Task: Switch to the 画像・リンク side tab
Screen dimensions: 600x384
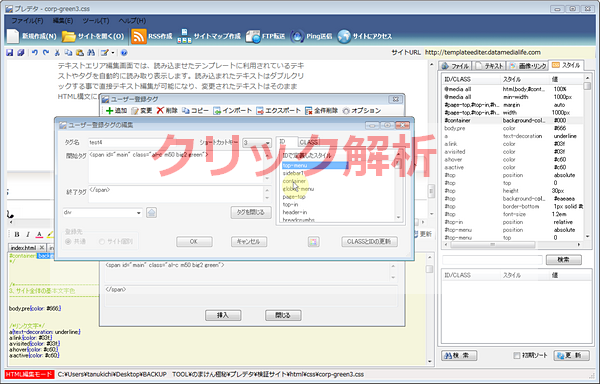Action: coord(528,66)
